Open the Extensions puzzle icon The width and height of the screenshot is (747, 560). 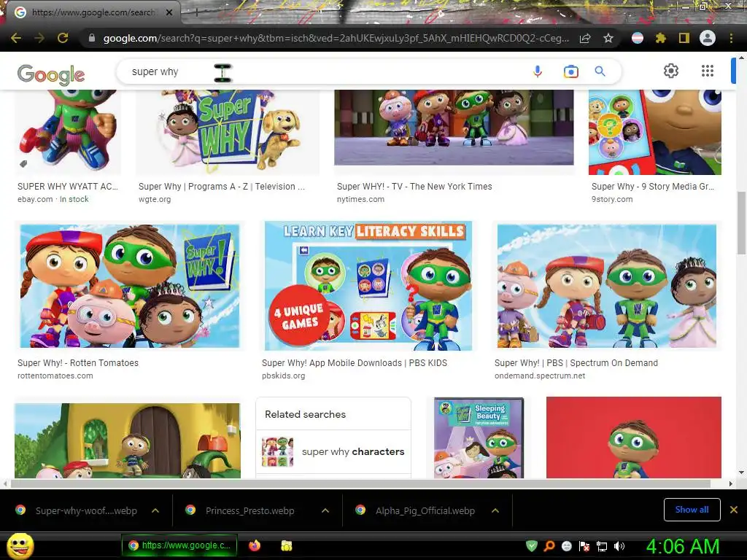[x=660, y=38]
